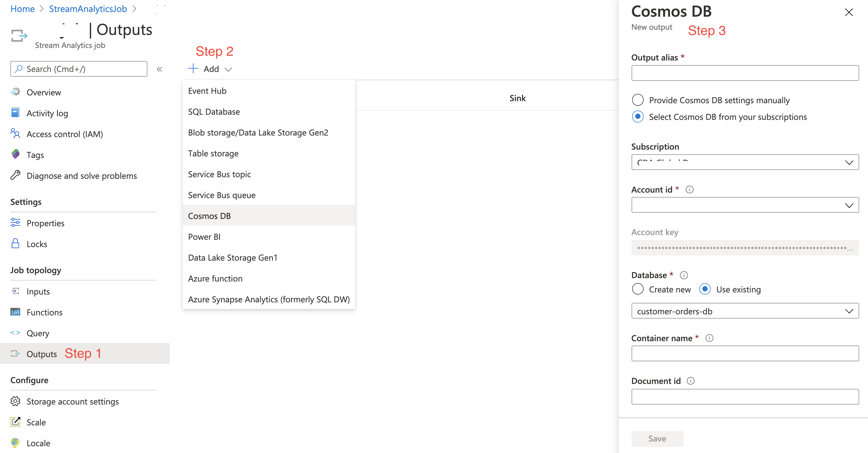This screenshot has height=453, width=868.
Task: Click the Account id info icon
Action: pyautogui.click(x=689, y=189)
